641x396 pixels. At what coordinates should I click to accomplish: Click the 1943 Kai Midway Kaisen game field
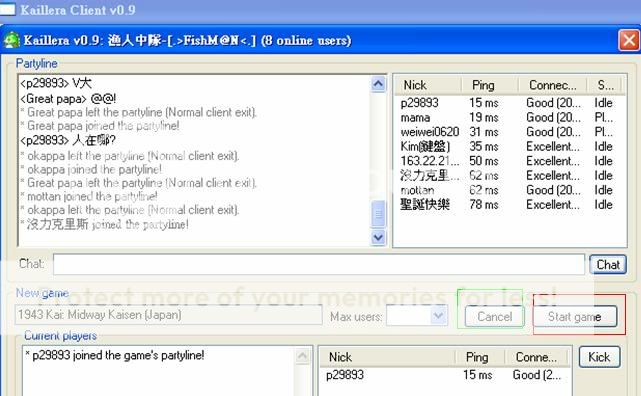point(168,315)
